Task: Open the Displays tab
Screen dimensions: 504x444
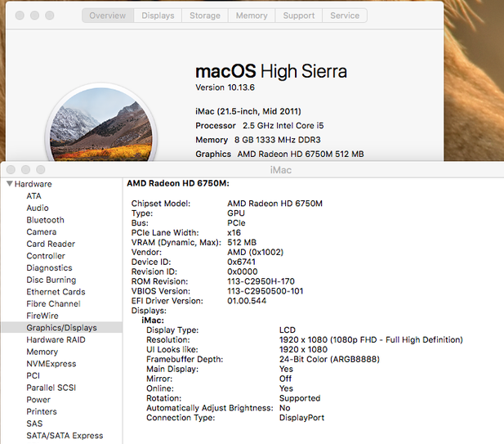Action: click(158, 16)
